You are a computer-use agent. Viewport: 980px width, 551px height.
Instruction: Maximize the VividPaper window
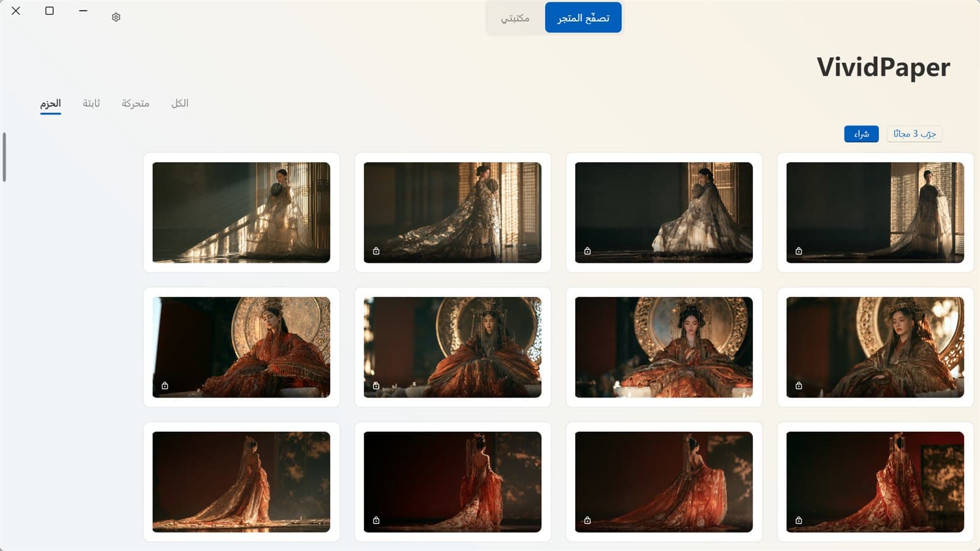[50, 10]
